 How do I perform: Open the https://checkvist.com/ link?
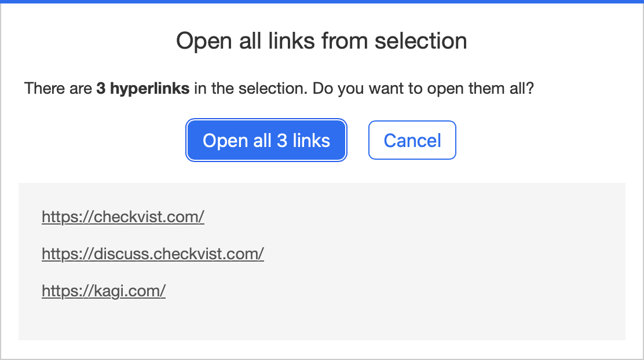point(123,217)
